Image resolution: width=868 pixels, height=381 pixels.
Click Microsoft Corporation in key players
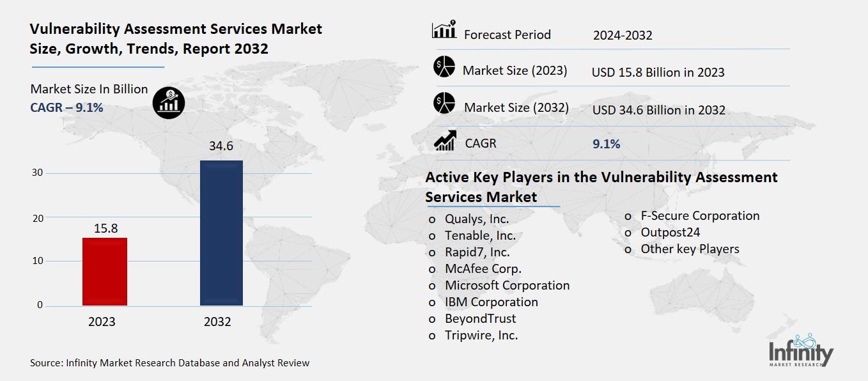(x=507, y=285)
